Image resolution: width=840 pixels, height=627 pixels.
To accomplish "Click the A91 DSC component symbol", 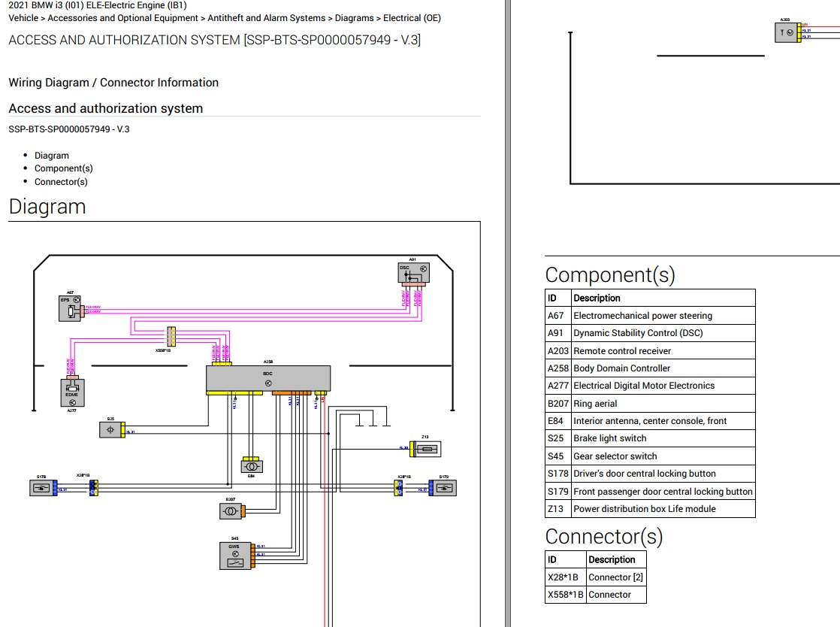I will [x=413, y=273].
